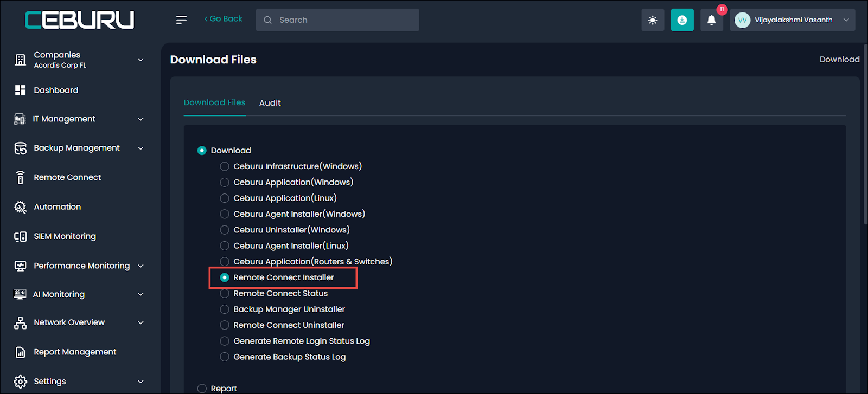
Task: Click the Network Overview nodes icon
Action: (20, 322)
